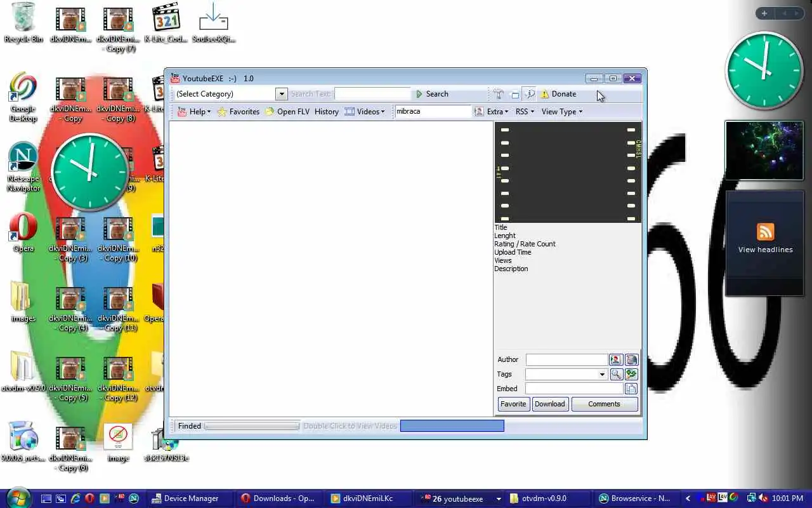
Task: Open dkviDNEmi Copy (6) video file
Action: point(70,448)
